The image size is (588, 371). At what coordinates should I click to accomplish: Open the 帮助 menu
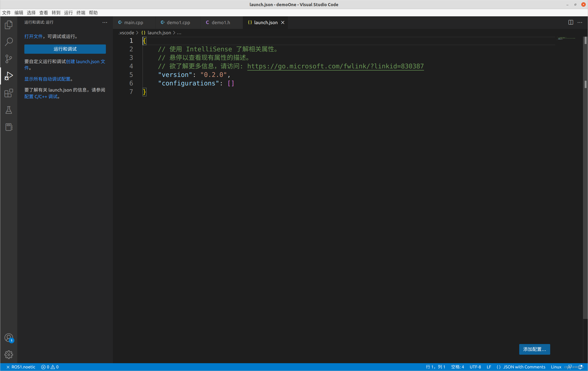93,13
